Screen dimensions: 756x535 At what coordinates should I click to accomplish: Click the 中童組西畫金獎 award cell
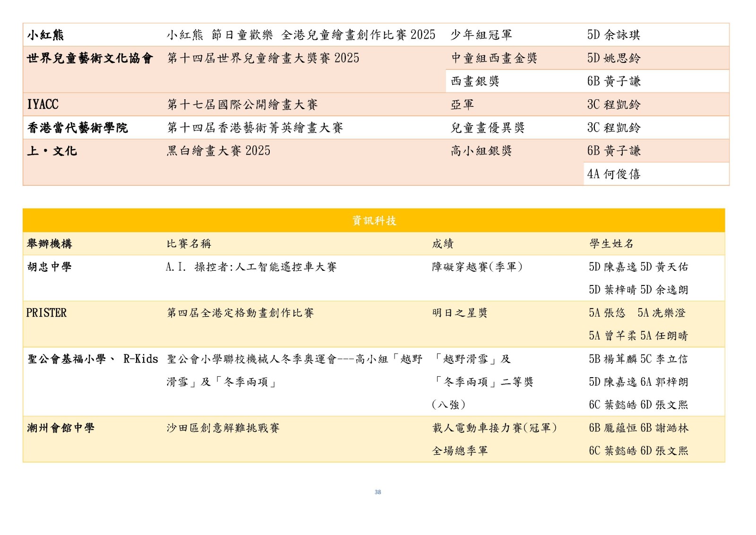pyautogui.click(x=494, y=58)
